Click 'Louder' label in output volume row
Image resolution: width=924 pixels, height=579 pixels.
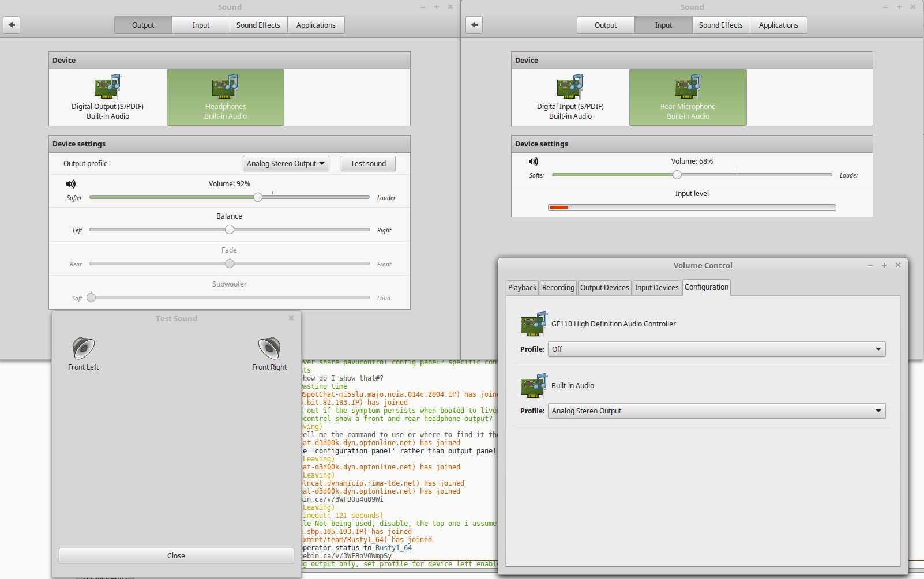tap(386, 198)
